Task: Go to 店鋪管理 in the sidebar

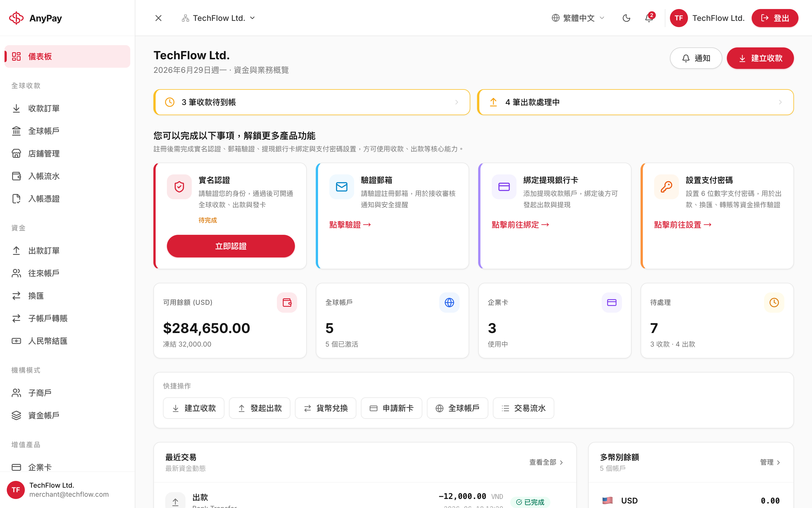Action: (x=67, y=154)
